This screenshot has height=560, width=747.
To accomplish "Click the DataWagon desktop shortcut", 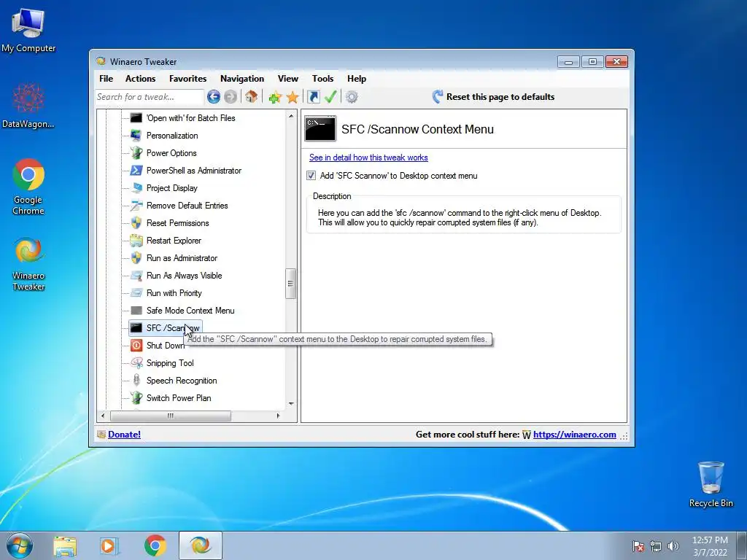I will coord(28,106).
